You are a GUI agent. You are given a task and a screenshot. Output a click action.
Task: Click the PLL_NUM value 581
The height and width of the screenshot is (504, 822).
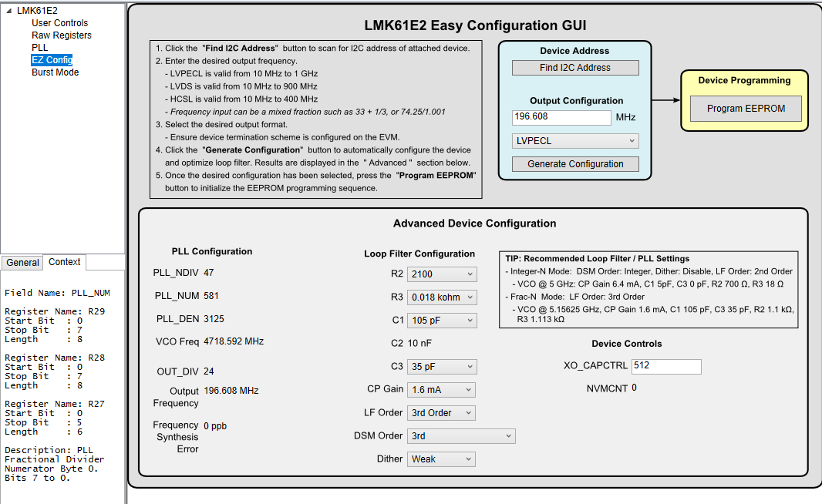(x=211, y=296)
